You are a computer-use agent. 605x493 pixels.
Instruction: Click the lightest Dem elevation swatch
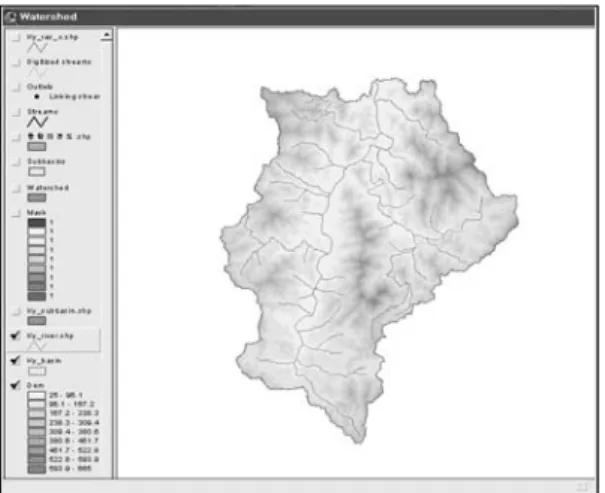(x=37, y=395)
